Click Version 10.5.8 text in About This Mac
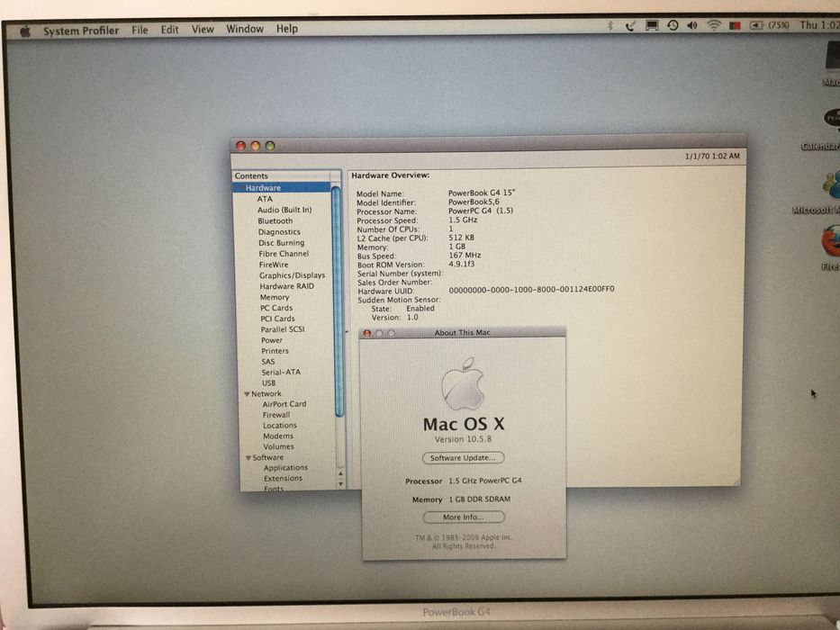Image resolution: width=840 pixels, height=630 pixels. click(463, 439)
